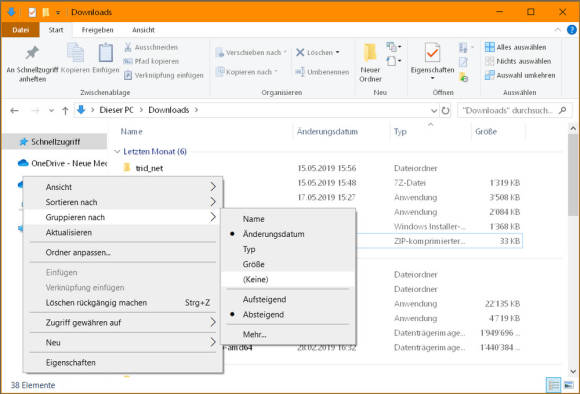580x394 pixels.
Task: Click the Eigenschaften checkmark icon
Action: click(x=432, y=53)
